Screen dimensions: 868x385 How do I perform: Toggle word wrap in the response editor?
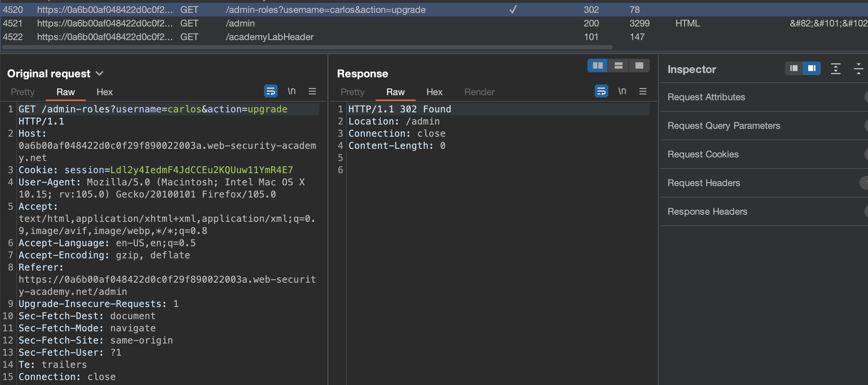point(601,91)
